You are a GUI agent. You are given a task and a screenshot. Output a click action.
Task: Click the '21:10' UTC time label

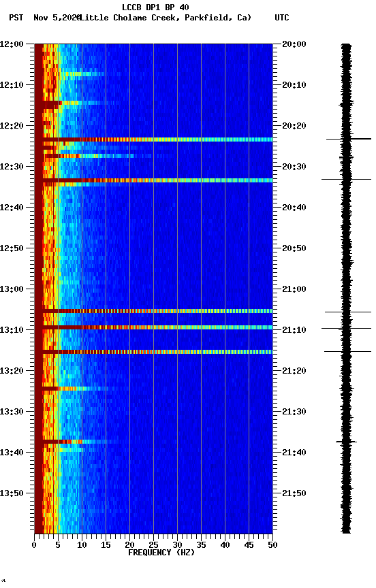[x=294, y=330]
